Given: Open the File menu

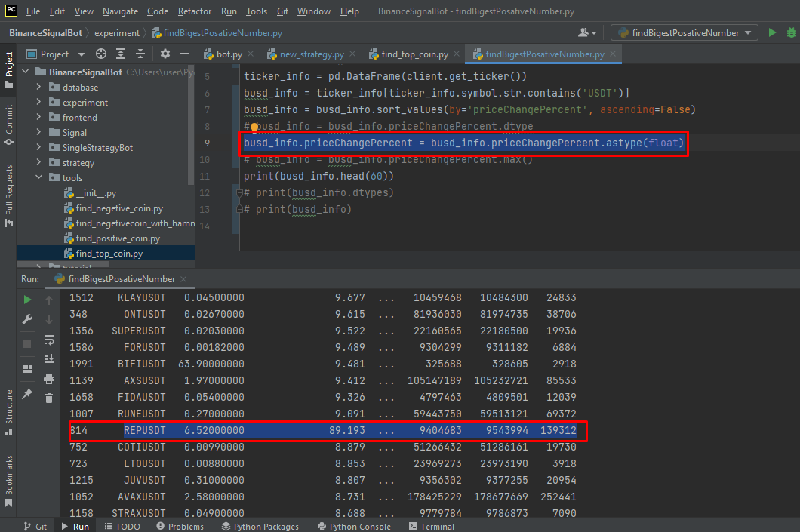Looking at the screenshot, I should (33, 11).
